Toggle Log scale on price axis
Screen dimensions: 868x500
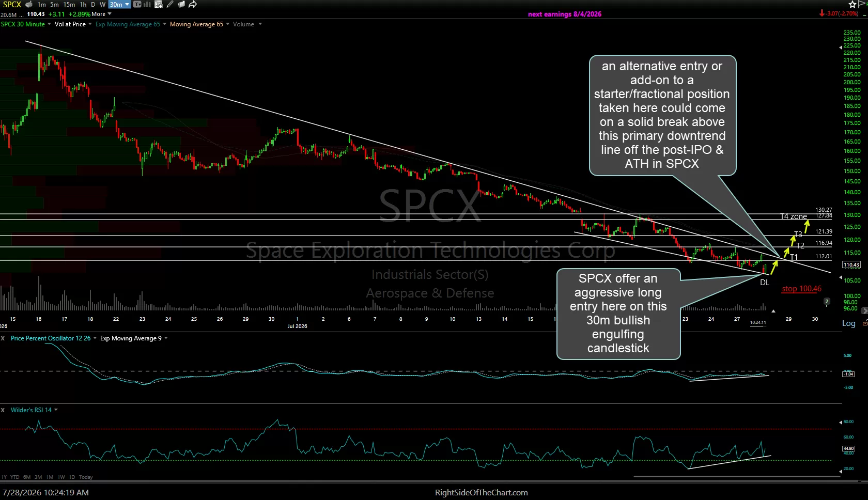(849, 323)
